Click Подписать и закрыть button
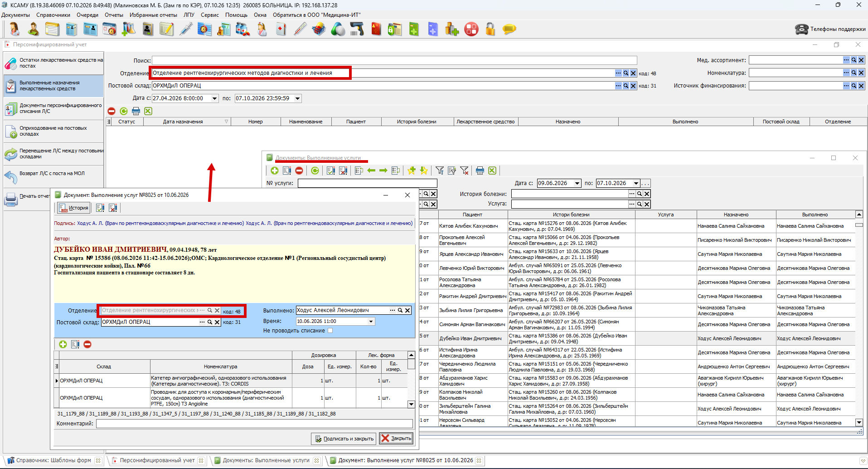This screenshot has width=868, height=469. pos(344,439)
